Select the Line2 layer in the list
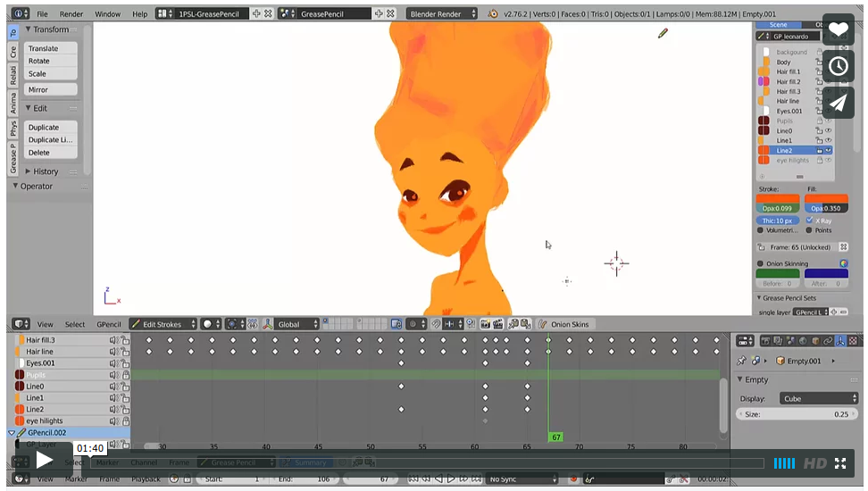Image resolution: width=868 pixels, height=491 pixels. 795,151
